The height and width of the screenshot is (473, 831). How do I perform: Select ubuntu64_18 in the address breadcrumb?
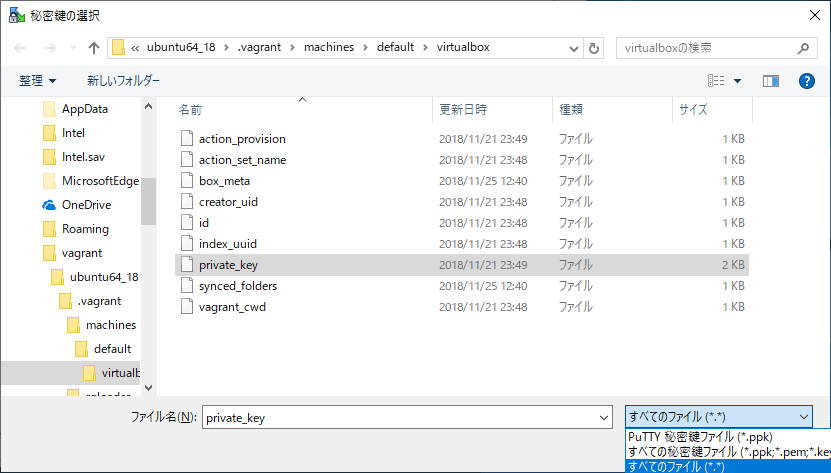[x=181, y=47]
